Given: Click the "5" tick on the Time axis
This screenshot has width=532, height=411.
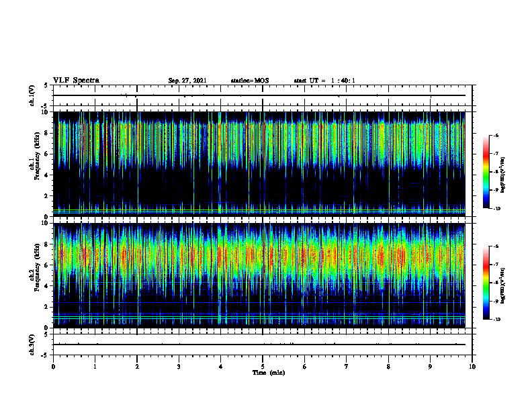Looking at the screenshot, I should pyautogui.click(x=263, y=367).
